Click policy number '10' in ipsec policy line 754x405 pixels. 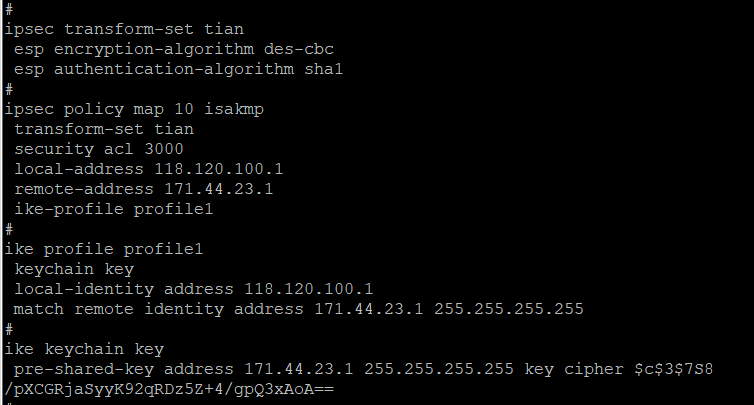173,108
